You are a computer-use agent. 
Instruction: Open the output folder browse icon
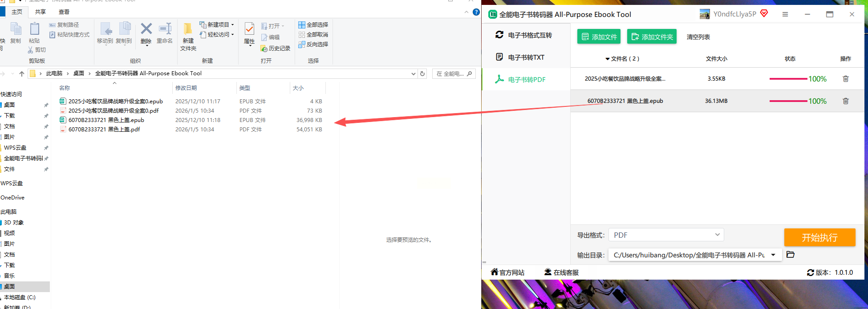click(x=791, y=255)
